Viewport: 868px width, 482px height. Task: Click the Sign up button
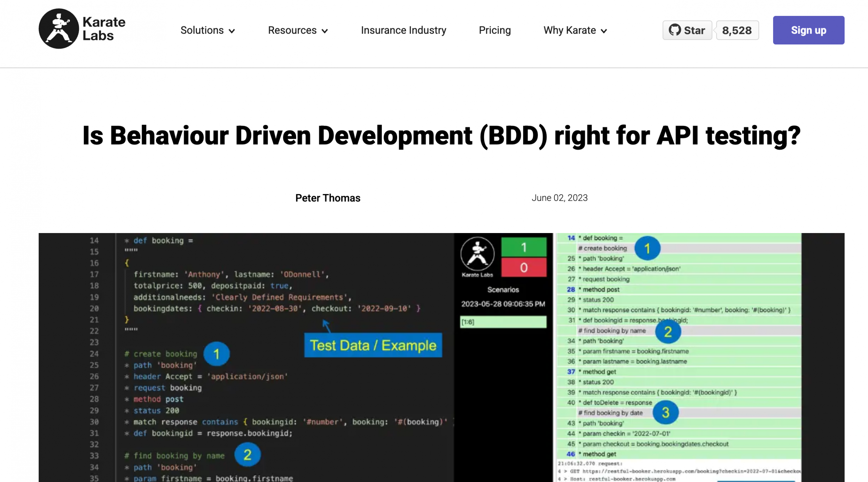click(809, 30)
